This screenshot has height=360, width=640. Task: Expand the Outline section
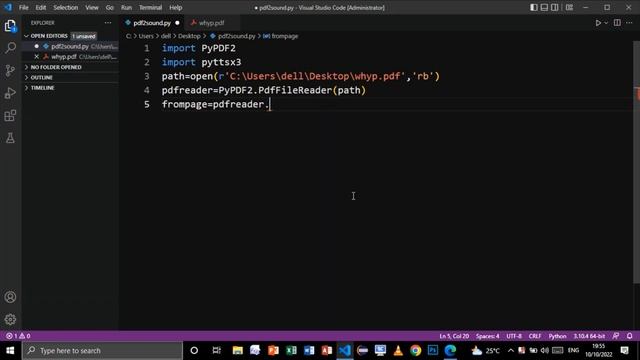pyautogui.click(x=71, y=78)
